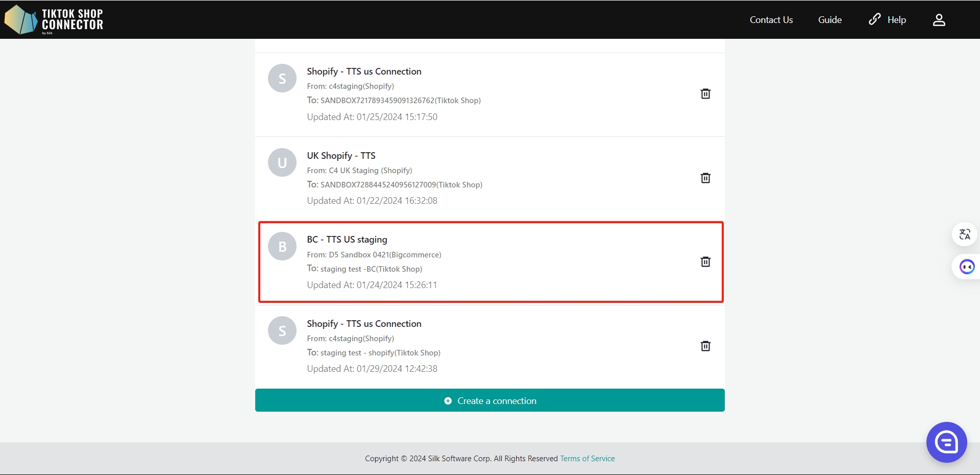Click 'To: staging test -BC(Tiktok Shop)' text
Viewport: 980px width, 475px height.
(364, 269)
